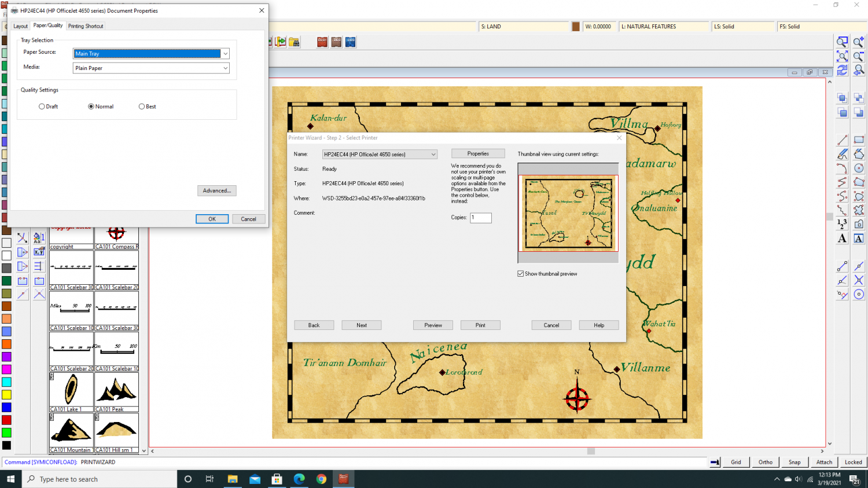Open File Explorer from the taskbar
This screenshot has width=868, height=488.
(x=233, y=479)
